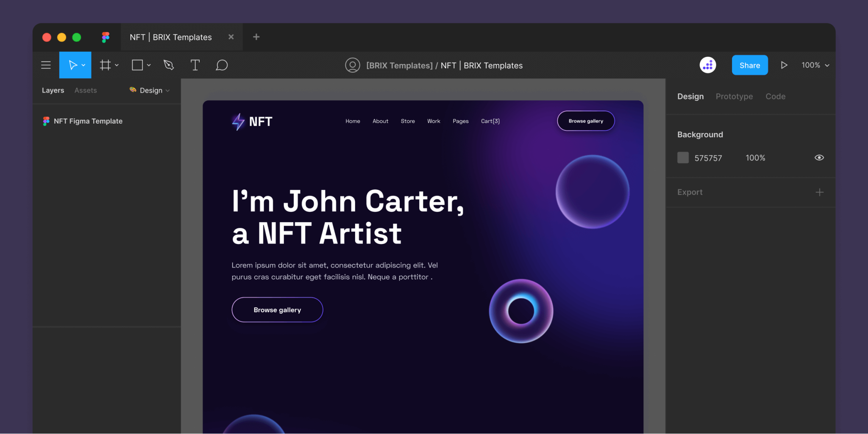Select the Rectangle shape tool
Image resolution: width=868 pixels, height=434 pixels.
[137, 65]
